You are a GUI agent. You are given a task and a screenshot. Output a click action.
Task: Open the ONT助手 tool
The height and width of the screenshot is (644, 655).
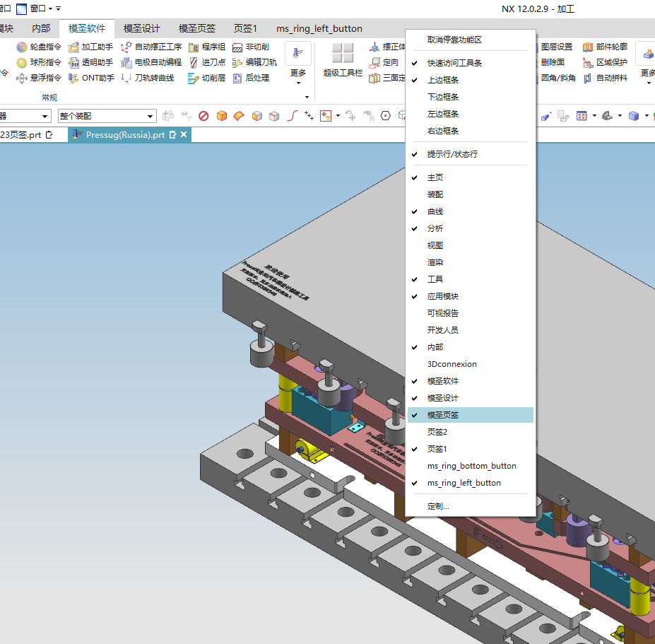(91, 78)
